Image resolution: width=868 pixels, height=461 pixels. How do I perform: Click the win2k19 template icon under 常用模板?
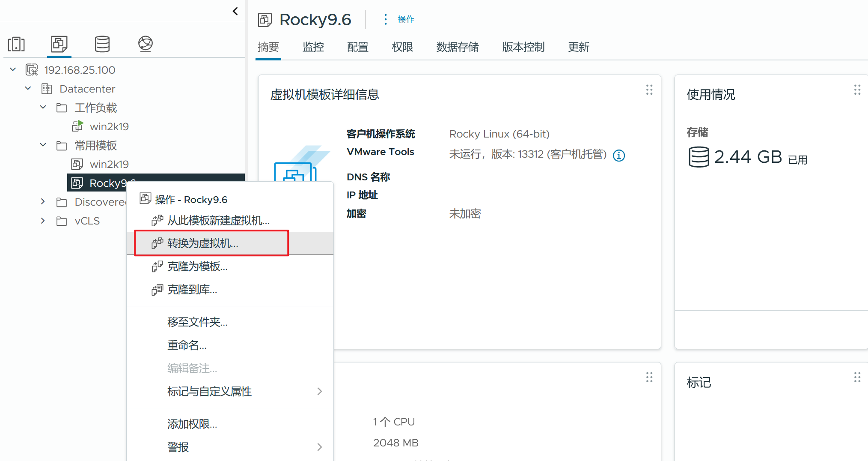coord(77,164)
